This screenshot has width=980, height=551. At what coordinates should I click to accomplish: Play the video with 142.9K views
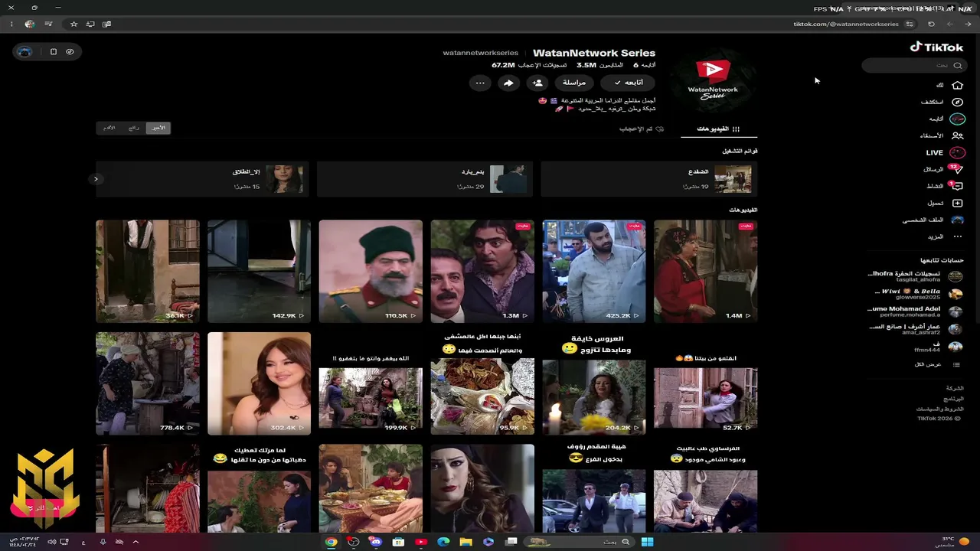(x=259, y=272)
